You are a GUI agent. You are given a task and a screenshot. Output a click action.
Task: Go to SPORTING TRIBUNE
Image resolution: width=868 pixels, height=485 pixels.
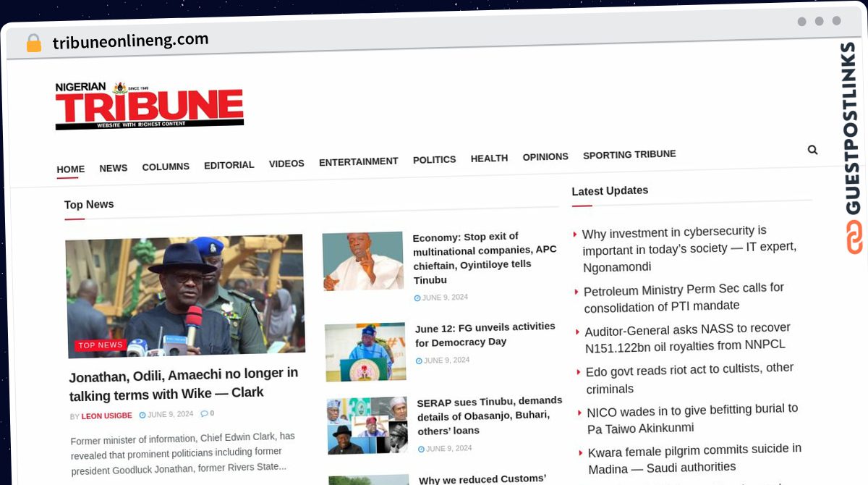pyautogui.click(x=629, y=154)
